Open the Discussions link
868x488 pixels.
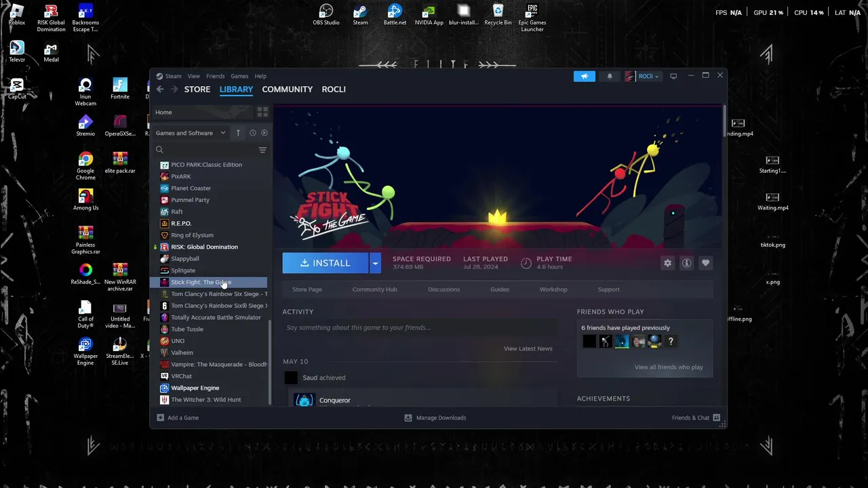[x=443, y=289]
